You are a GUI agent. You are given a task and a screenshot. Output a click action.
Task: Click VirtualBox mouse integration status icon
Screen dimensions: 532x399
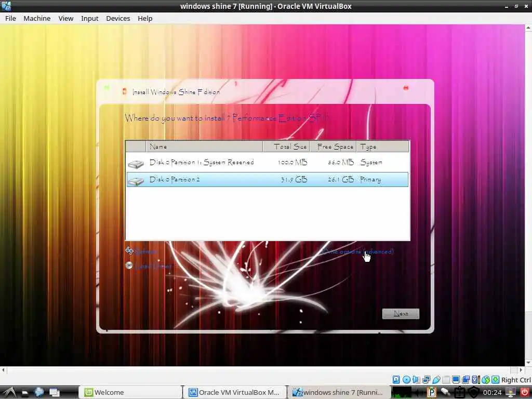pos(486,380)
